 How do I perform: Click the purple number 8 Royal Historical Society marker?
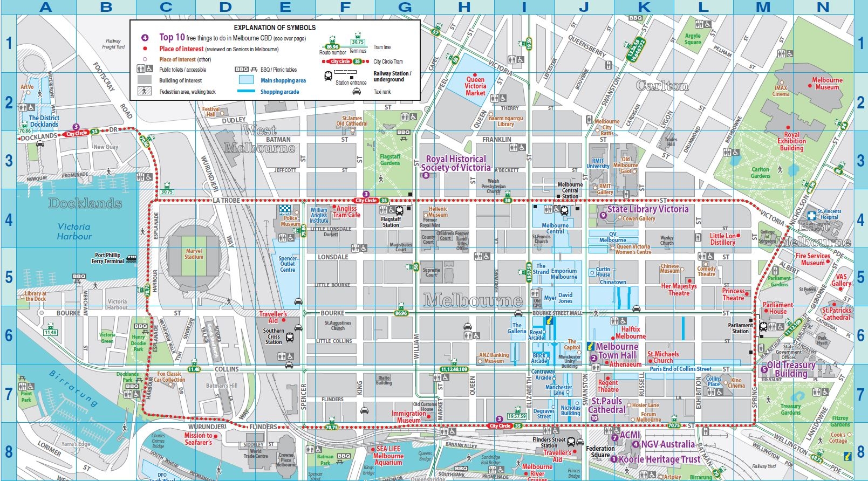point(426,175)
